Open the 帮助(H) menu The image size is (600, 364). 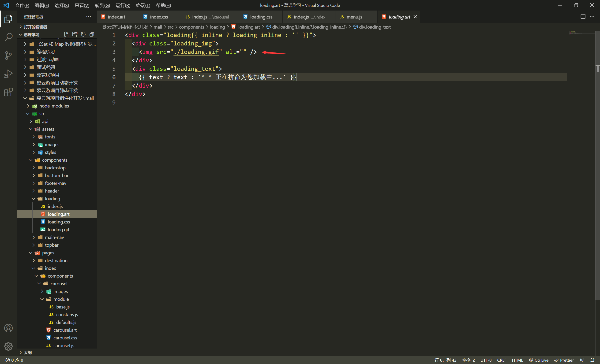[163, 5]
